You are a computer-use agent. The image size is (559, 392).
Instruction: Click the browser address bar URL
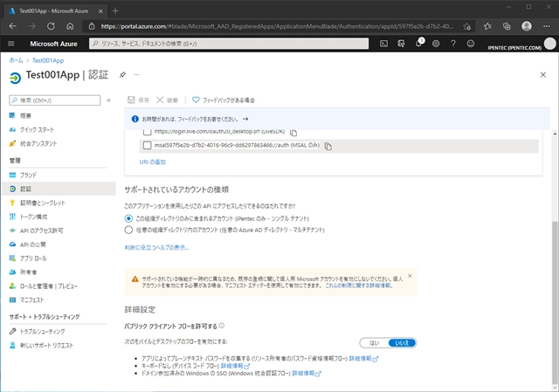point(277,26)
